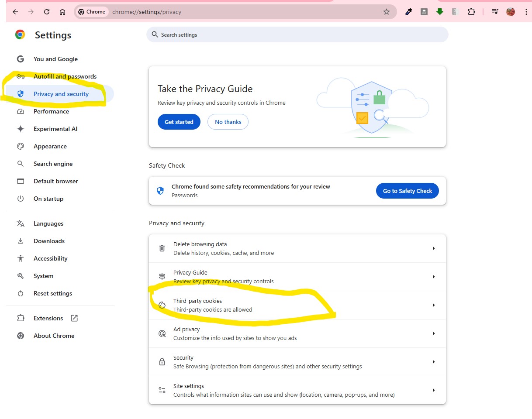Click the browser Back arrow
Viewport: 532px width, 419px height.
point(15,12)
